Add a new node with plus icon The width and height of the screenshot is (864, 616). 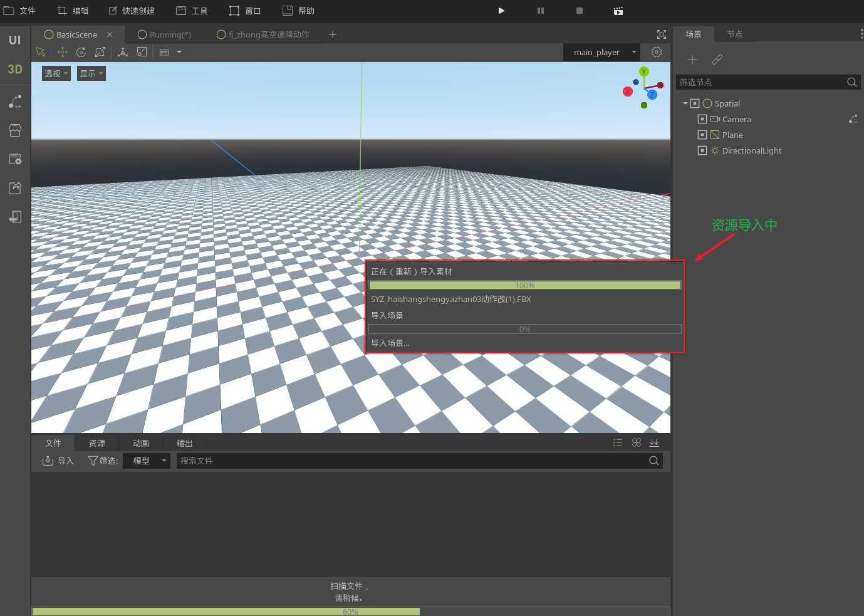coord(692,60)
